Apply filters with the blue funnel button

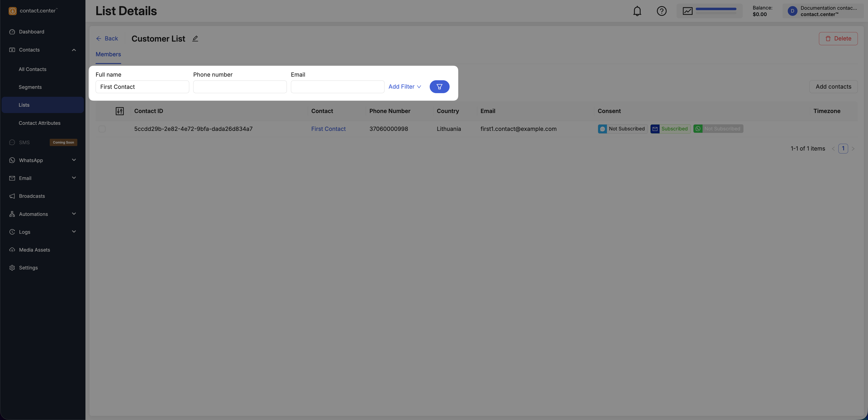click(439, 87)
